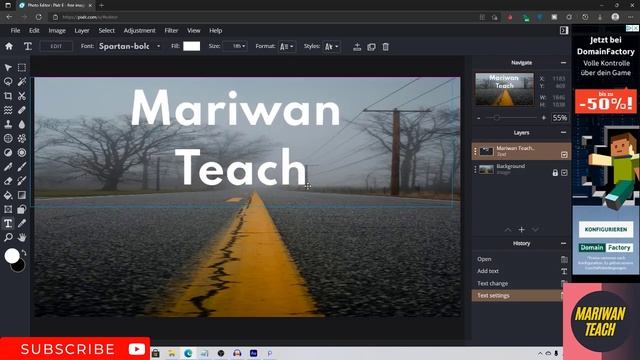Click zoom in plus in Navigate

pyautogui.click(x=544, y=118)
